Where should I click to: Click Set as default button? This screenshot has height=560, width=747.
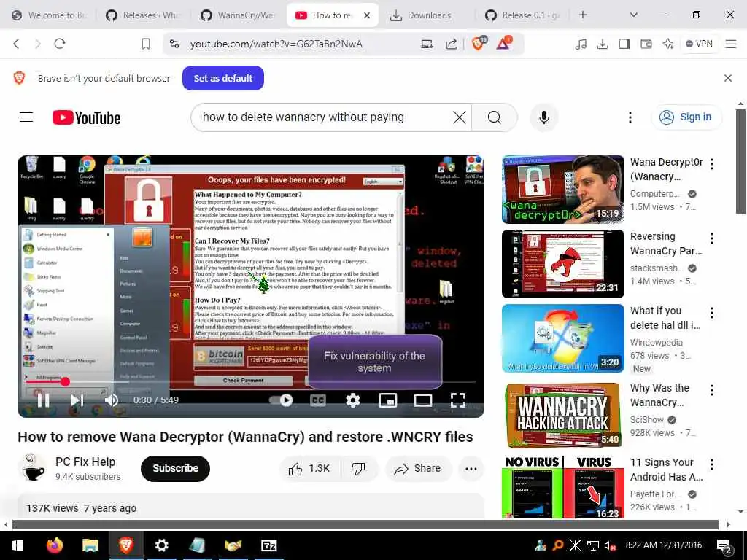(223, 78)
